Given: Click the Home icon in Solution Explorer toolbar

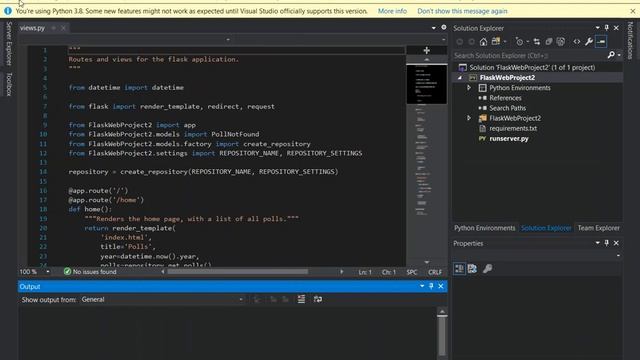Looking at the screenshot, I should click(483, 42).
